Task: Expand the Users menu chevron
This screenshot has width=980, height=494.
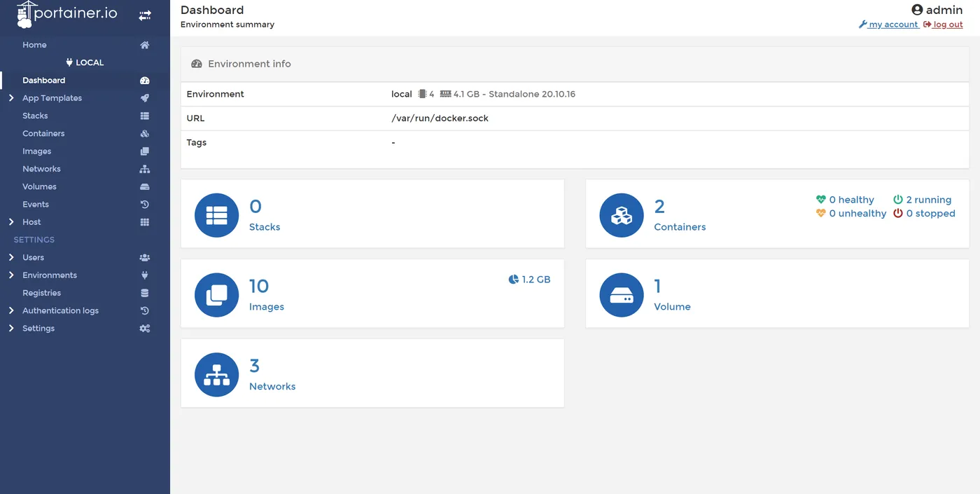Action: click(x=11, y=257)
